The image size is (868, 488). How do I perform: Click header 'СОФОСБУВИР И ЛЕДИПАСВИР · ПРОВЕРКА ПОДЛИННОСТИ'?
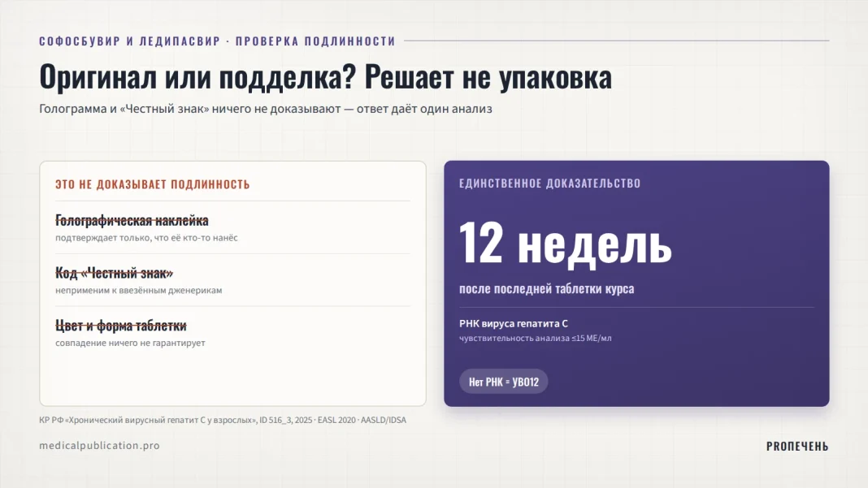tap(217, 41)
